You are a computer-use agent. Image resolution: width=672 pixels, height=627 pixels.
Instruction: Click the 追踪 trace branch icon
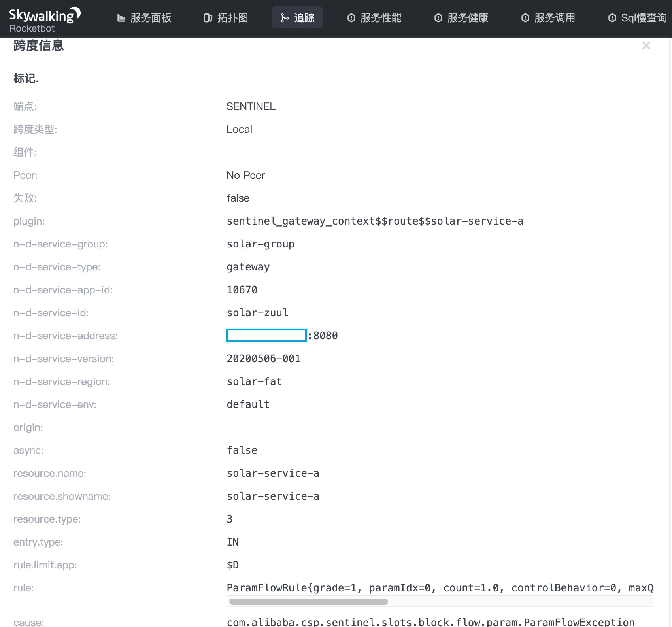(x=285, y=18)
